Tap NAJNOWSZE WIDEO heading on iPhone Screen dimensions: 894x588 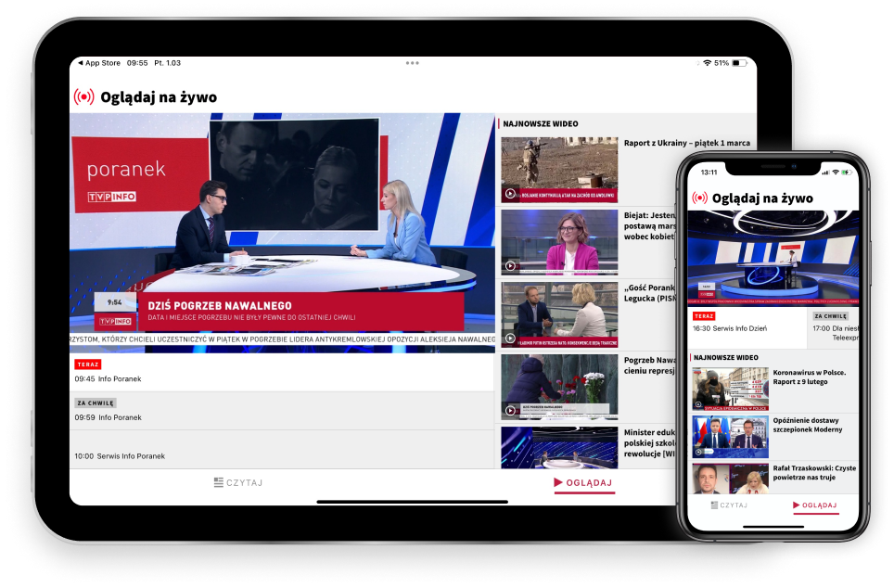pos(726,358)
